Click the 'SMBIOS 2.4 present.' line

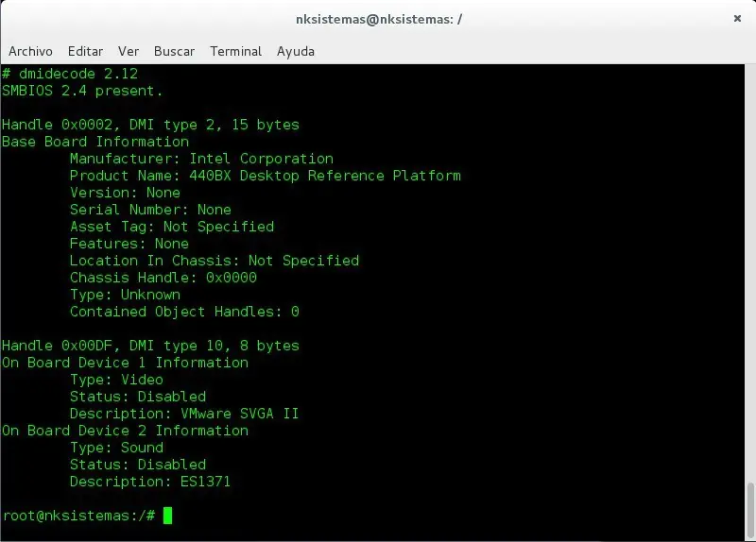pos(82,91)
